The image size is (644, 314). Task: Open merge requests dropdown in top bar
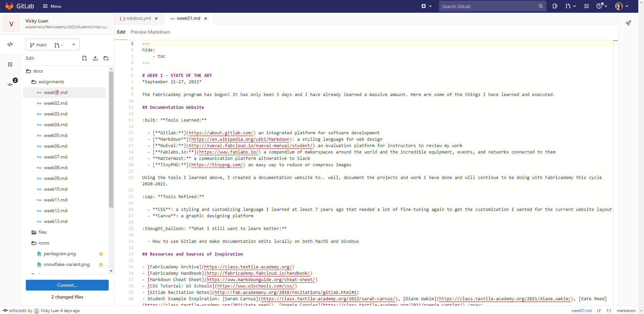(571, 6)
